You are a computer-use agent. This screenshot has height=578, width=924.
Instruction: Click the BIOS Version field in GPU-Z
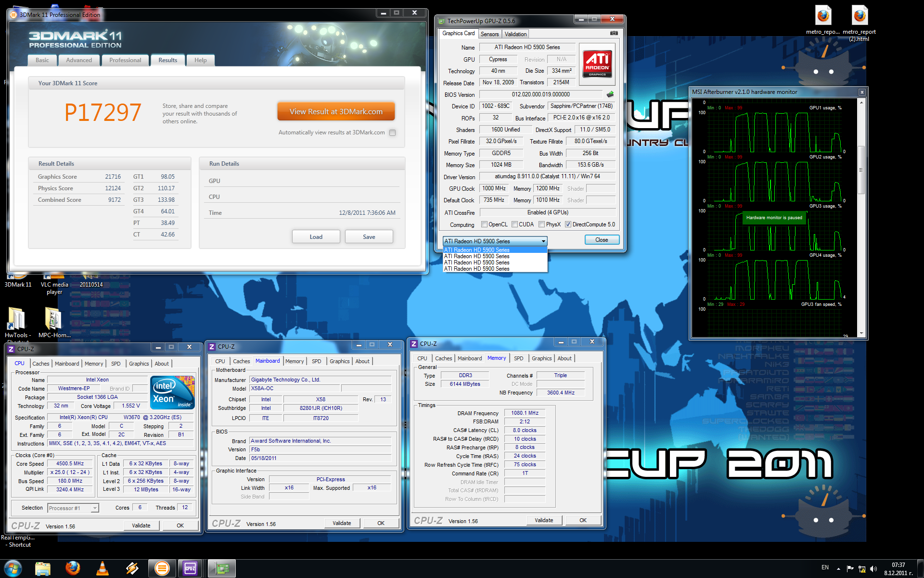pyautogui.click(x=540, y=94)
